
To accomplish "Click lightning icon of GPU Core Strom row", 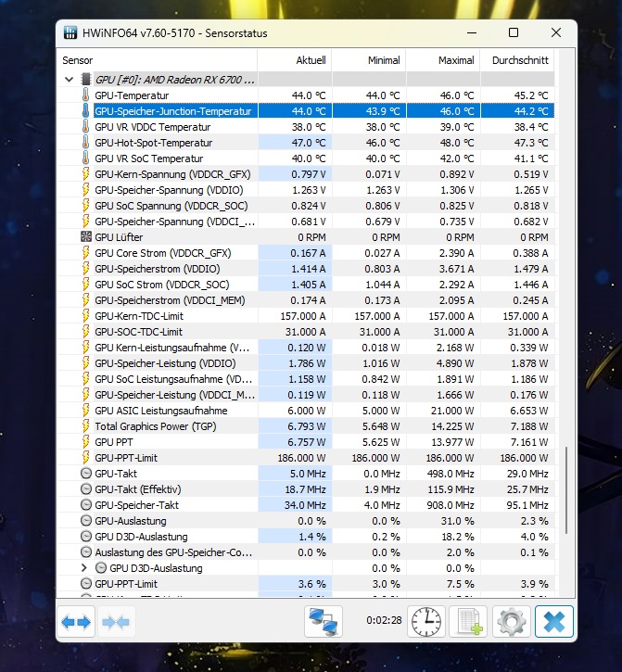I will (x=85, y=253).
